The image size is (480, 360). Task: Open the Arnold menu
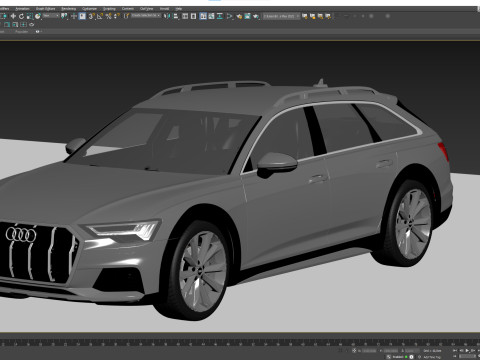164,9
